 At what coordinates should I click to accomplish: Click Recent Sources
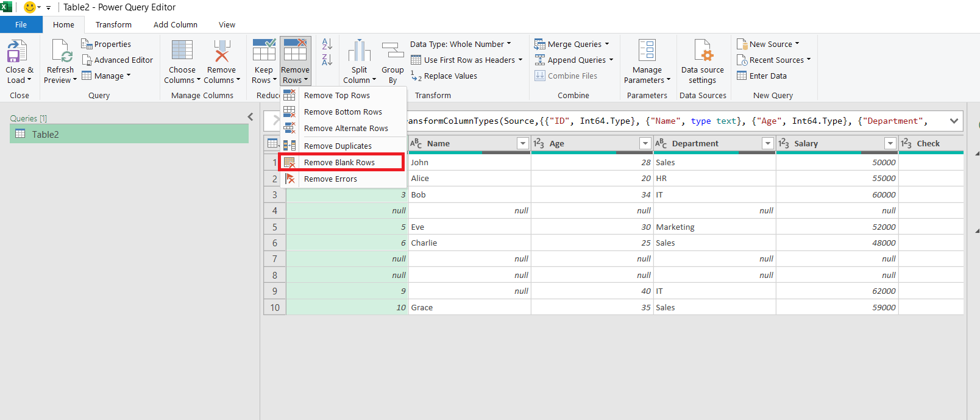click(x=773, y=60)
